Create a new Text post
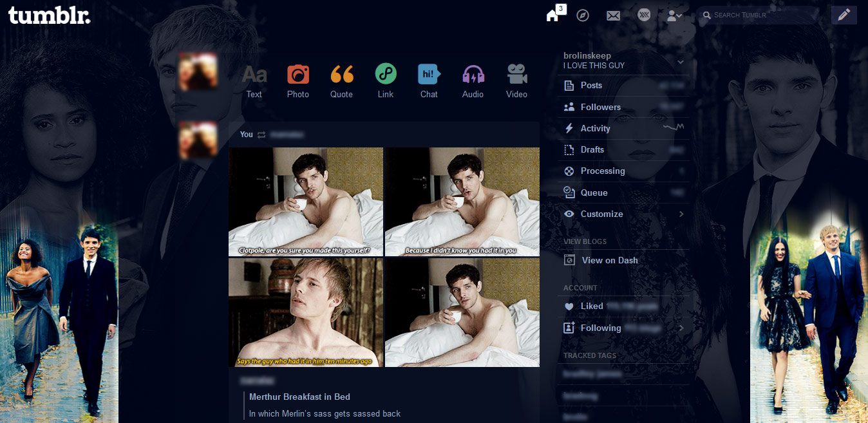Viewport: 868px width, 423px height. [254, 81]
